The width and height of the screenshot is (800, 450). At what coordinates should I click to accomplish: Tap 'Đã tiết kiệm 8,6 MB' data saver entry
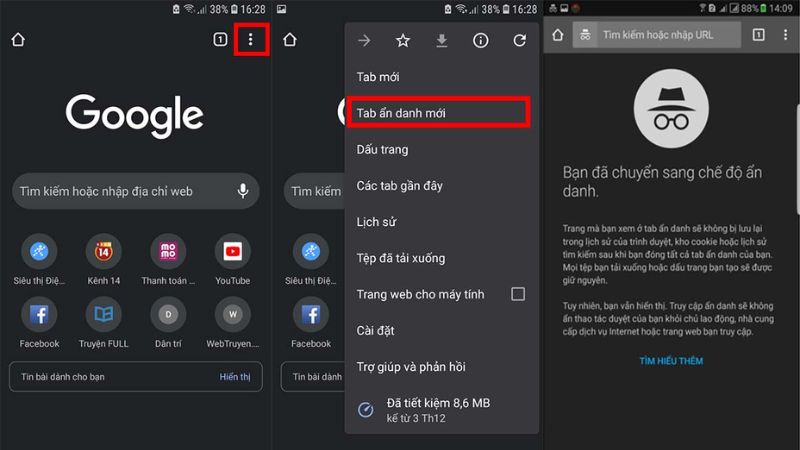(x=442, y=410)
